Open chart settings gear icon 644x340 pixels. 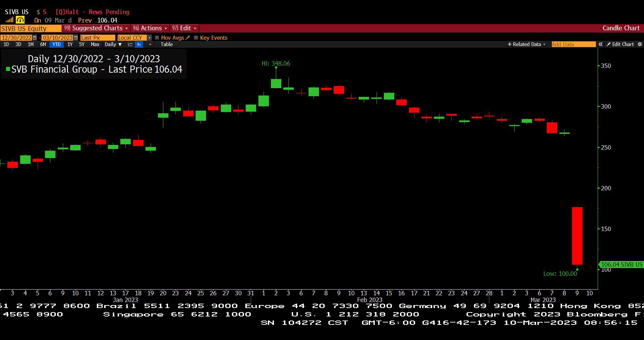pos(640,44)
